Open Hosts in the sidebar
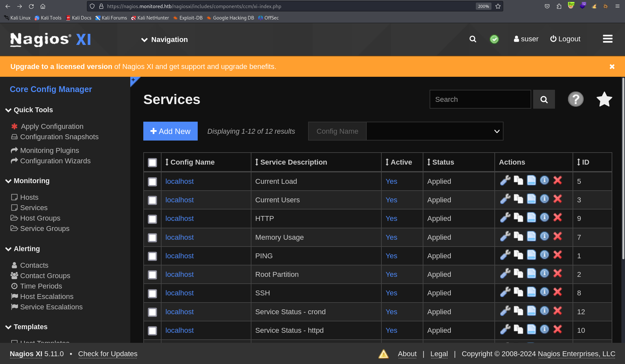This screenshot has height=364, width=625. pyautogui.click(x=25, y=197)
